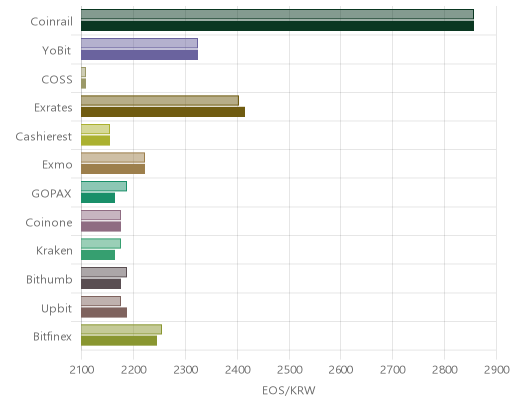Image resolution: width=512 pixels, height=408 pixels.
Task: Click the olive Bitfinex bar
Action: point(119,341)
